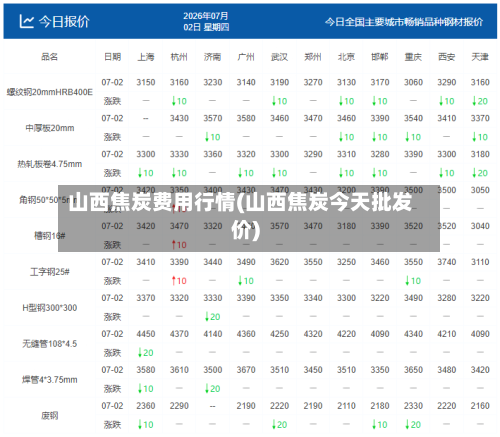
Task: Click 工字钢 Wuhan price 3620
Action: pos(279,262)
